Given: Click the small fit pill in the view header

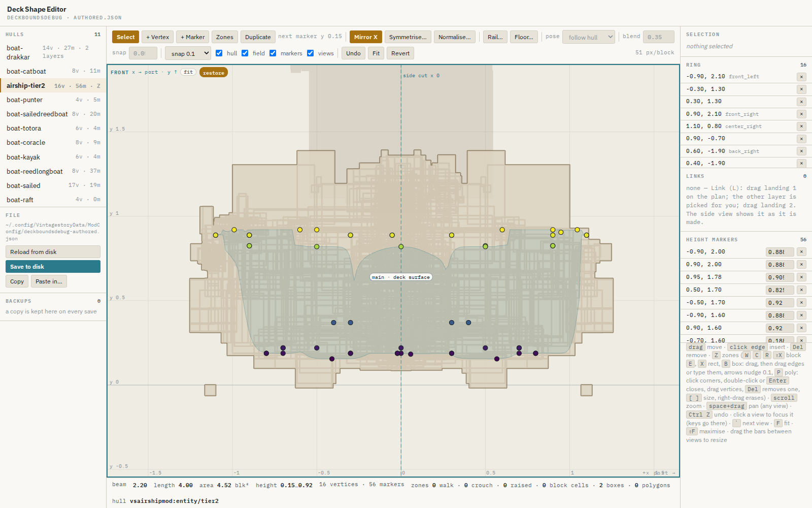Looking at the screenshot, I should pyautogui.click(x=188, y=72).
